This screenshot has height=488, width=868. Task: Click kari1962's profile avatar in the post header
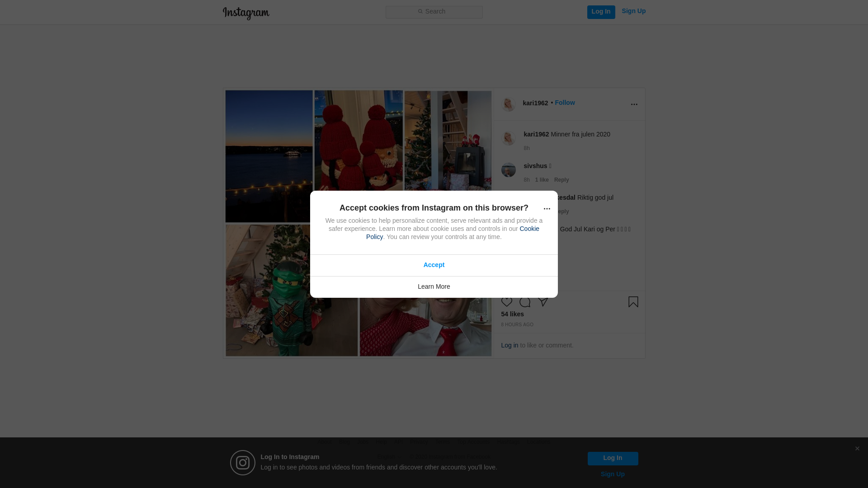(508, 104)
